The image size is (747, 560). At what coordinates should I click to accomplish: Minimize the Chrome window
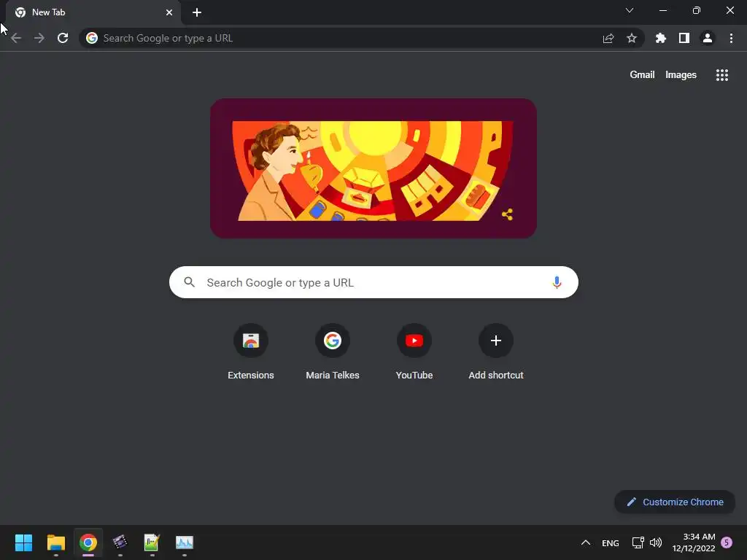pos(662,10)
